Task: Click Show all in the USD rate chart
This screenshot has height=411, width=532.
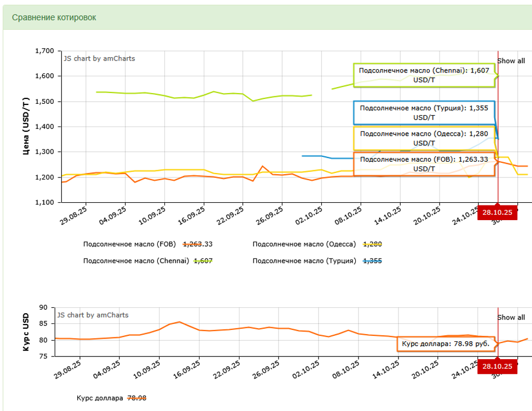Action: click(x=511, y=317)
